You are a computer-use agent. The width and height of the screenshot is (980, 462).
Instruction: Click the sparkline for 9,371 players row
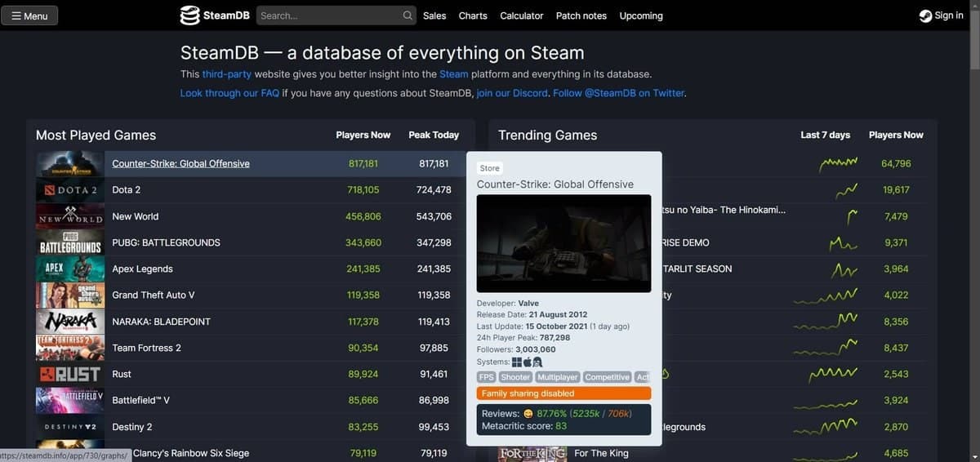point(843,242)
